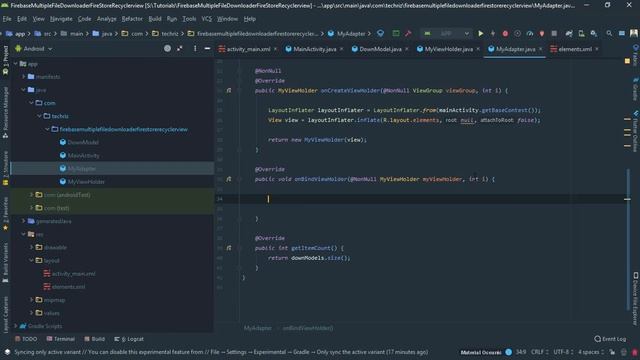Open the Android project view dropdown

click(34, 49)
